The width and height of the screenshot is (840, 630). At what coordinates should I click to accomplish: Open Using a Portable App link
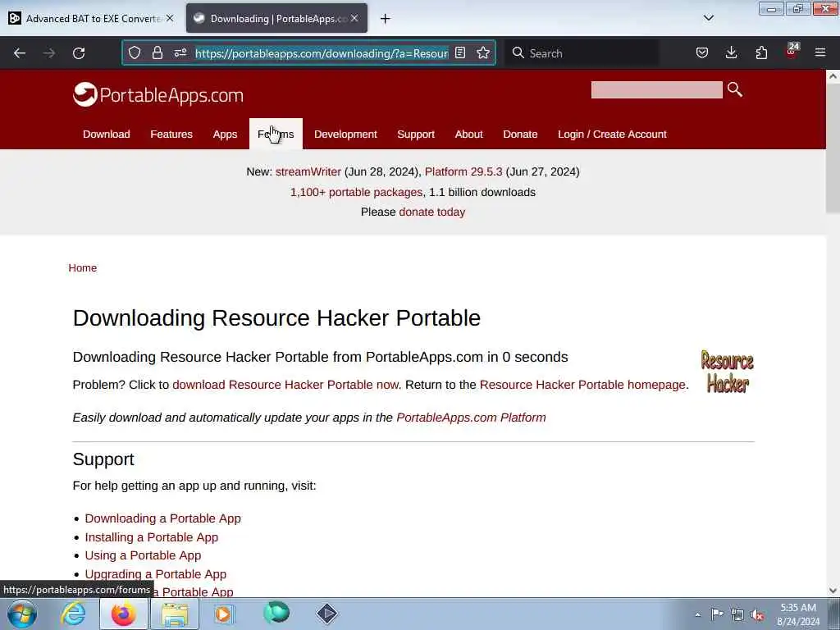click(143, 555)
